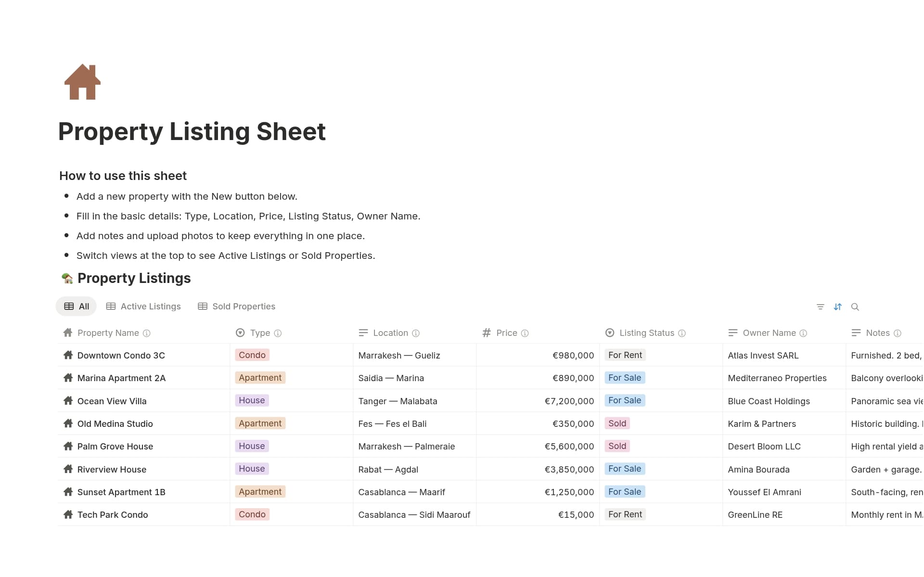Click the house emoji beside Property Listings heading
Image resolution: width=924 pixels, height=577 pixels.
pyautogui.click(x=67, y=278)
